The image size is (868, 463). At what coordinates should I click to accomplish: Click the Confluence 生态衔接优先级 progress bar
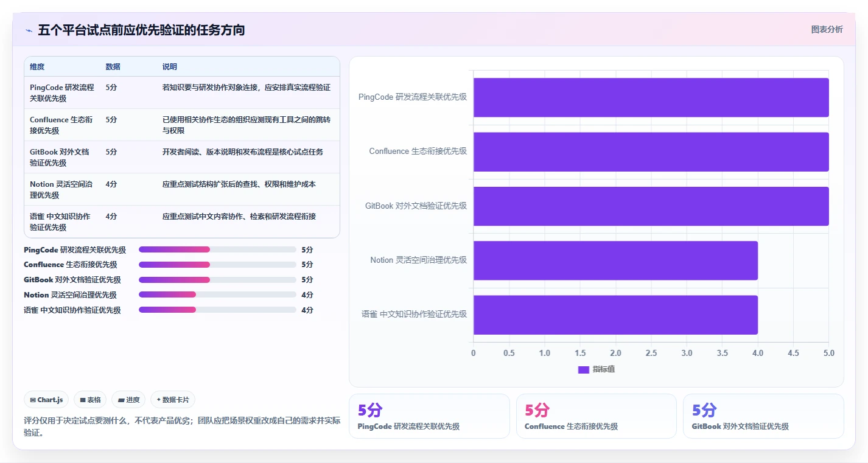[x=217, y=265]
